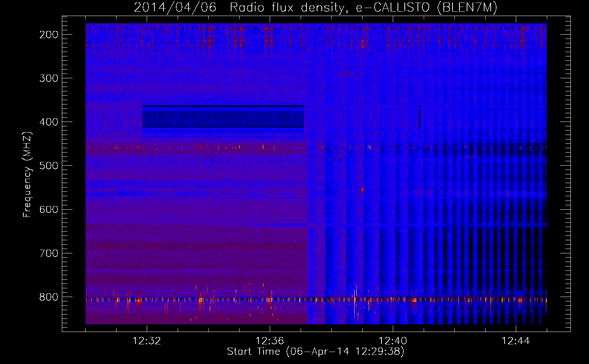Select the '800' frequency tick label
This screenshot has height=364, width=589.
pyautogui.click(x=49, y=297)
